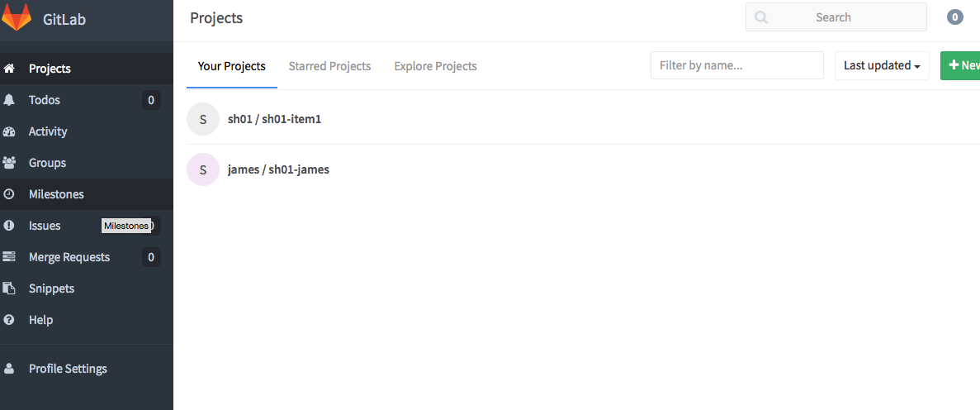Open the sh01 / sh01-item1 project
Image resolution: width=980 pixels, height=410 pixels.
coord(274,119)
